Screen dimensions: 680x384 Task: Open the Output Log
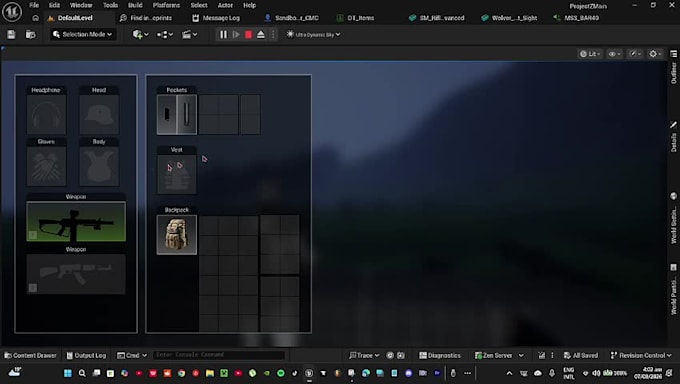click(x=86, y=355)
